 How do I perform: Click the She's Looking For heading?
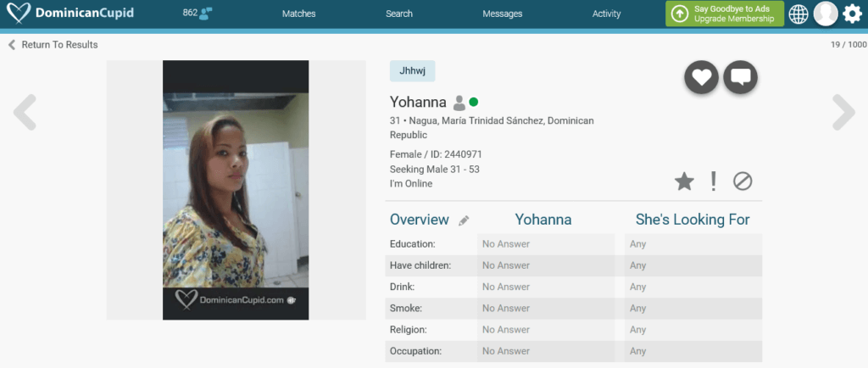[x=693, y=220]
